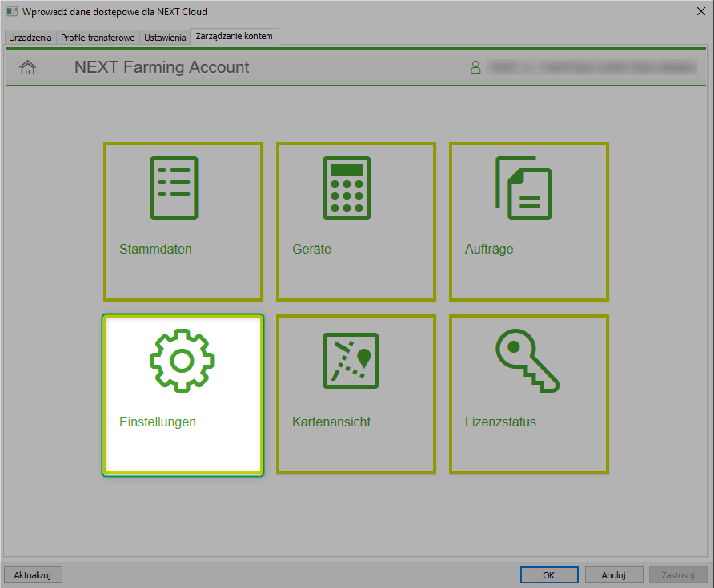Click the Kartenansicht label
The image size is (714, 588).
coord(331,422)
